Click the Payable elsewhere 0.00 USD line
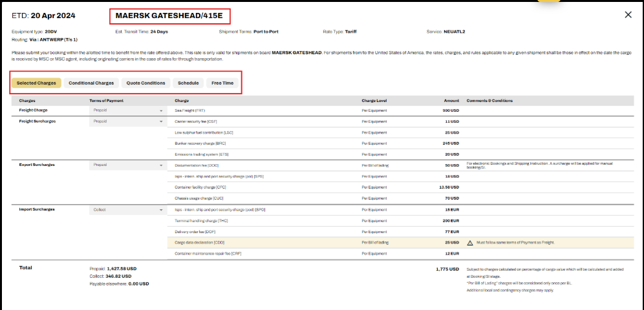This screenshot has height=310, width=644. click(x=119, y=284)
